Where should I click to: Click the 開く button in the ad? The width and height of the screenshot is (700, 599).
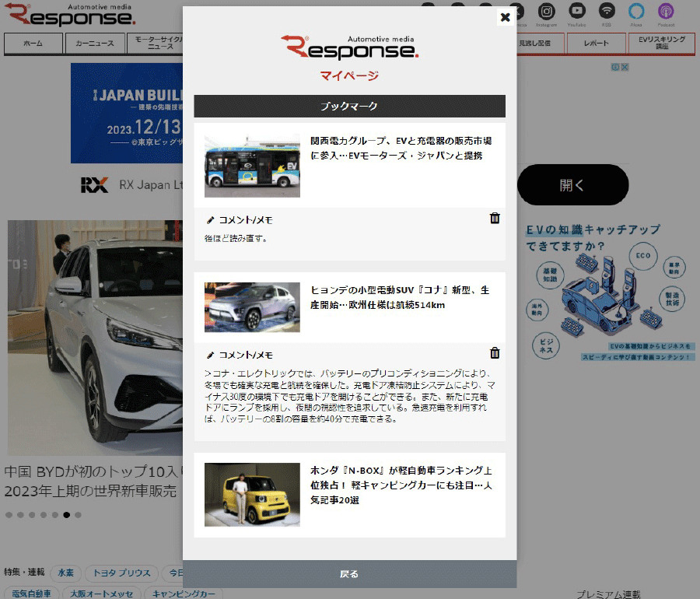pyautogui.click(x=572, y=185)
